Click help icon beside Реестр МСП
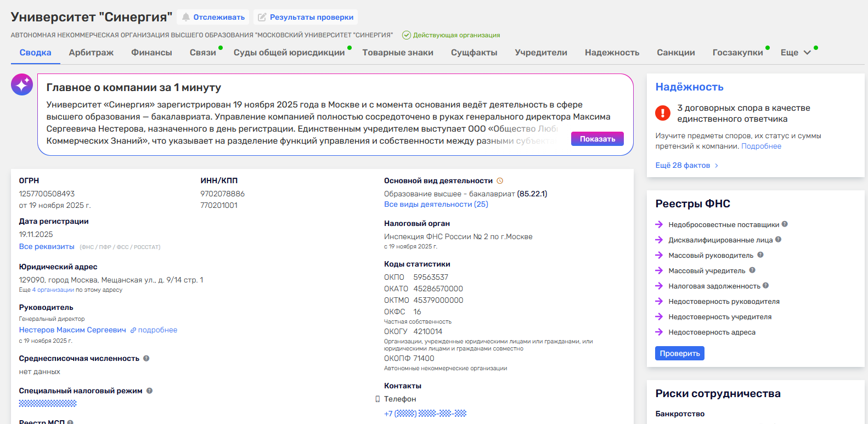Image resolution: width=868 pixels, height=424 pixels. click(70, 422)
